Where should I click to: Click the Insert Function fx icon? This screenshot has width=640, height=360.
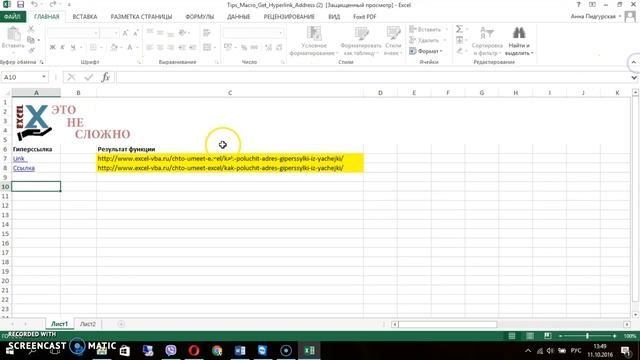pyautogui.click(x=105, y=77)
